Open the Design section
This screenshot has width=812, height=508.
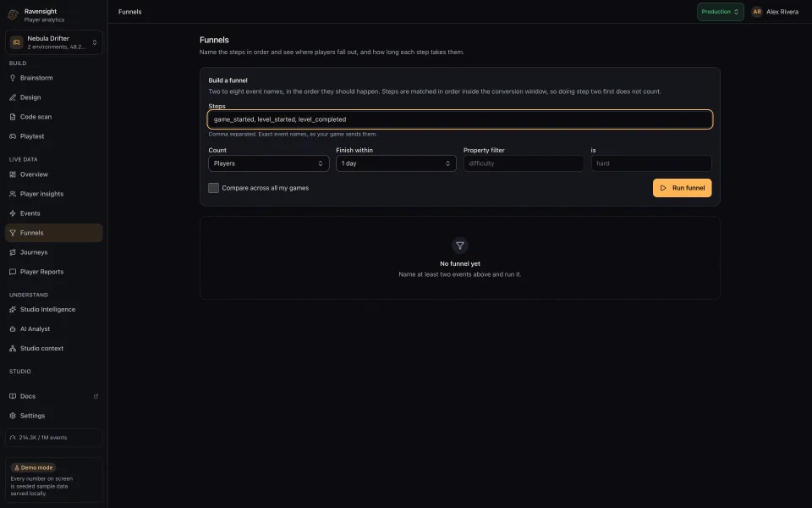click(x=54, y=97)
